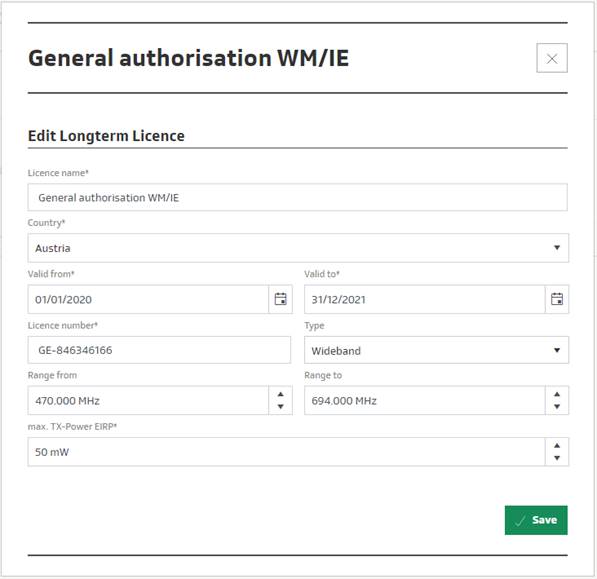Viewport: 597px width, 579px height.
Task: Click the Edit Longterm Licence heading
Action: click(x=106, y=136)
